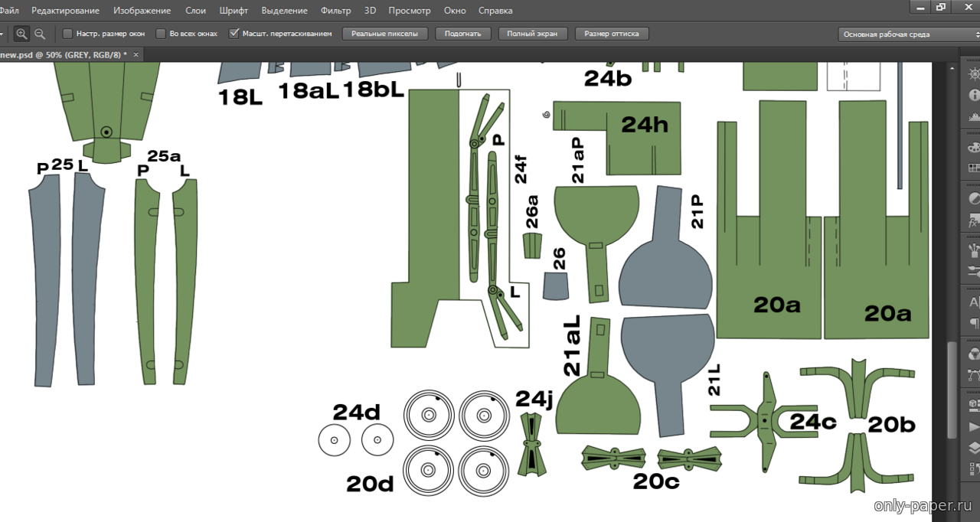Click the '20d' part label
This screenshot has width=980, height=522.
(370, 484)
